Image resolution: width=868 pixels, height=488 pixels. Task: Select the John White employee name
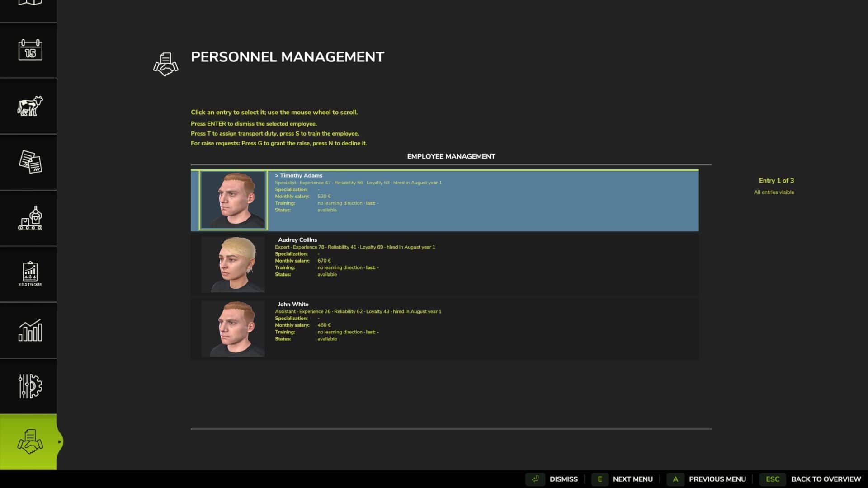click(x=293, y=305)
